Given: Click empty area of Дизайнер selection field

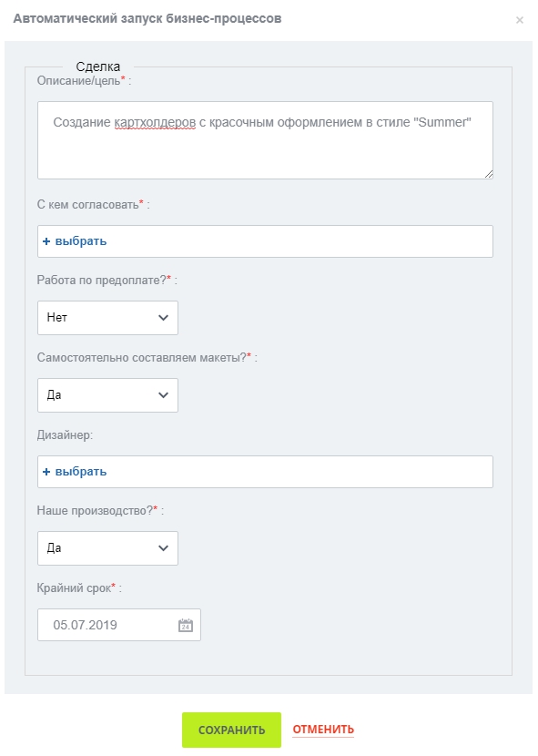Looking at the screenshot, I should pyautogui.click(x=299, y=472).
